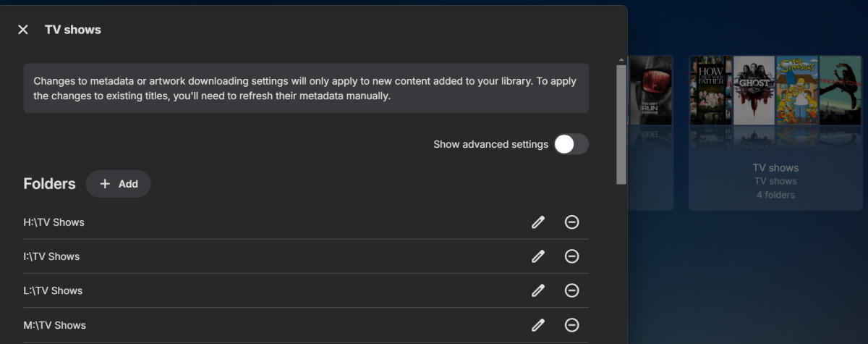
Task: Edit the M:\TV Shows folder path
Action: [537, 325]
